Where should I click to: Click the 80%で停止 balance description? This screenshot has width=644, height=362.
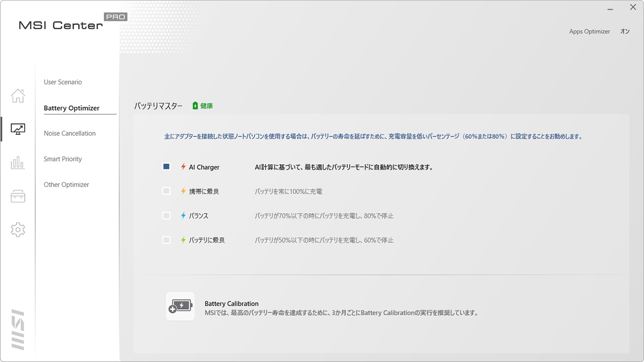[x=324, y=216]
